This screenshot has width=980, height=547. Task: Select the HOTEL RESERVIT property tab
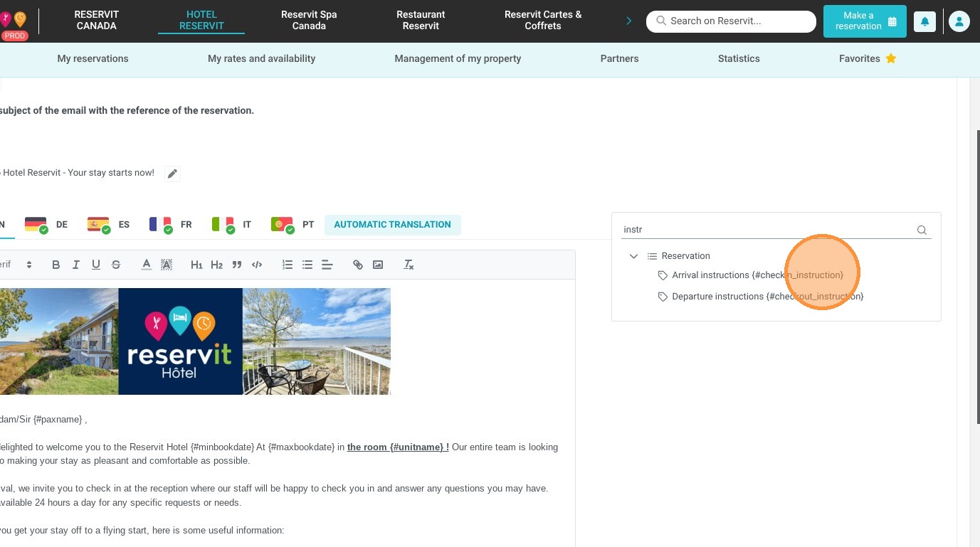pos(201,20)
